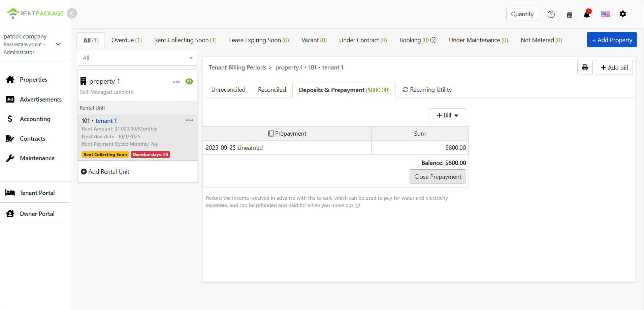Click the Add Property button

(x=612, y=40)
